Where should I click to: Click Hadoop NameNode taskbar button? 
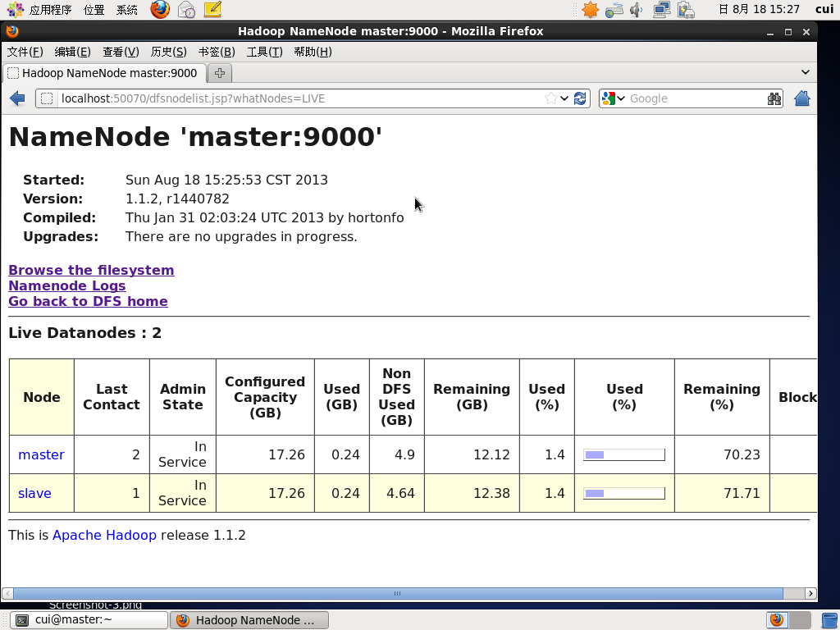tap(249, 620)
